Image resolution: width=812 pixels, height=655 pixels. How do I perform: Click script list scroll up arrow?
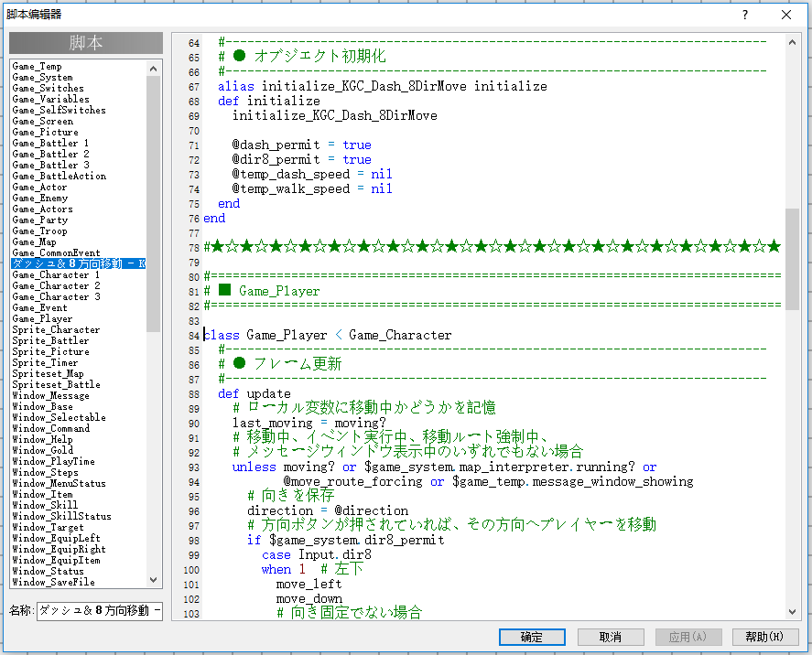tap(153, 69)
